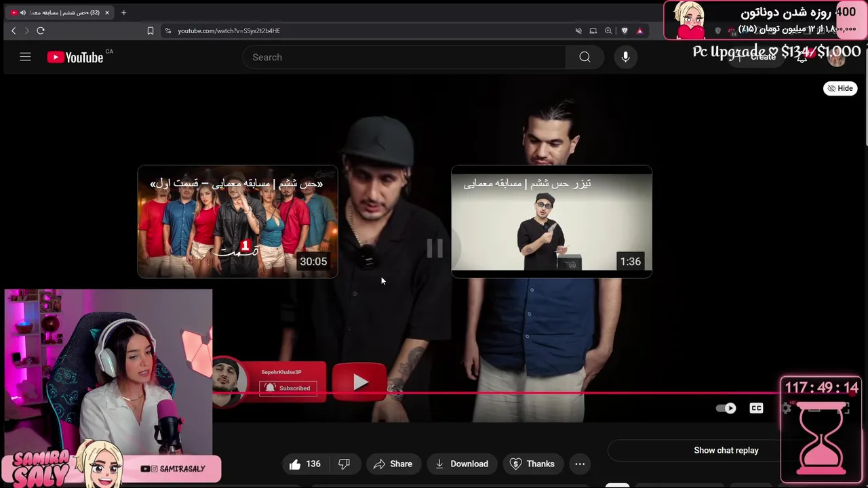The image size is (868, 488).
Task: Click the magnifier search button
Action: tap(585, 58)
